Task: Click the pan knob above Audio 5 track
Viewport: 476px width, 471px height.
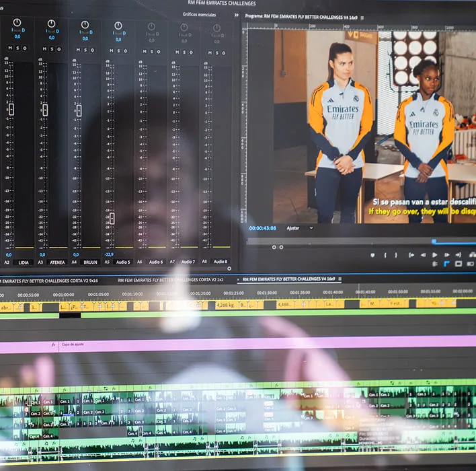Action: pyautogui.click(x=118, y=26)
